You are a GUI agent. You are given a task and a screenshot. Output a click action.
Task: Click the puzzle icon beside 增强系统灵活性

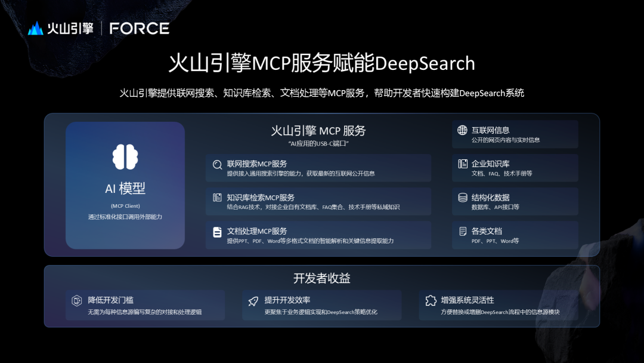click(431, 300)
